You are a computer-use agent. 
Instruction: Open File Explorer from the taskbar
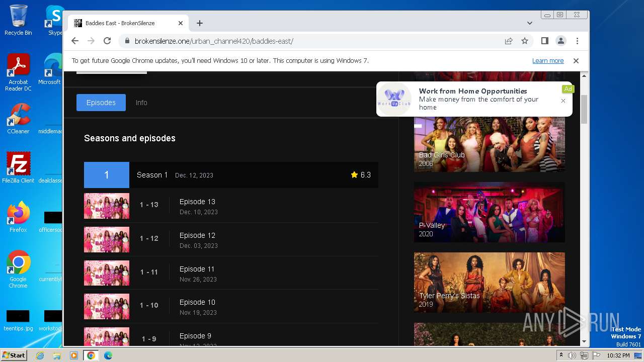[57, 355]
